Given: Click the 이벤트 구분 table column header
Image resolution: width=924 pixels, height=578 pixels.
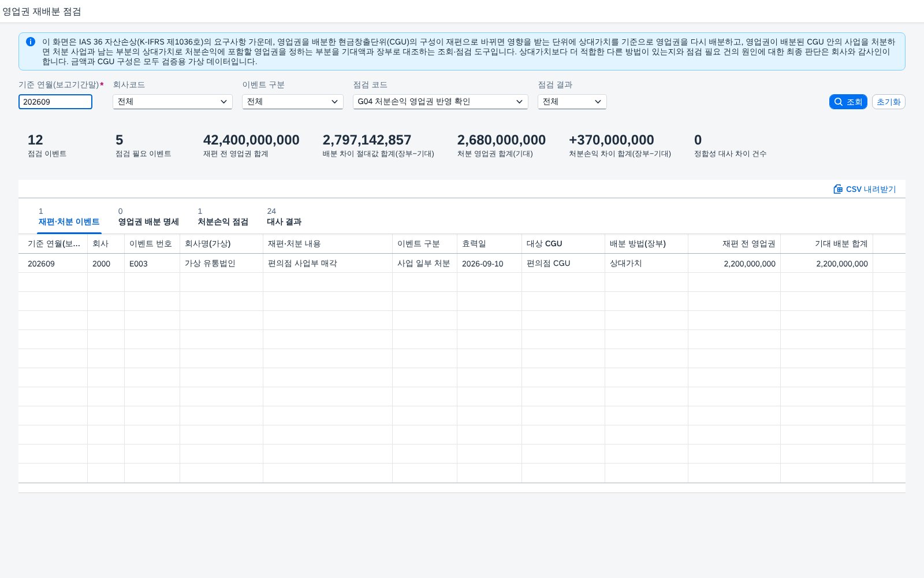Looking at the screenshot, I should [424, 244].
